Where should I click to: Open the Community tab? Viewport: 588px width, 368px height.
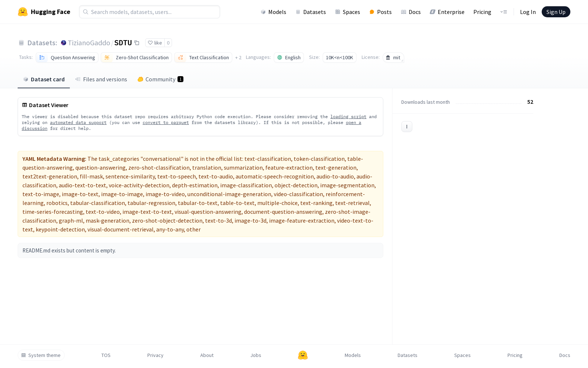pos(160,79)
